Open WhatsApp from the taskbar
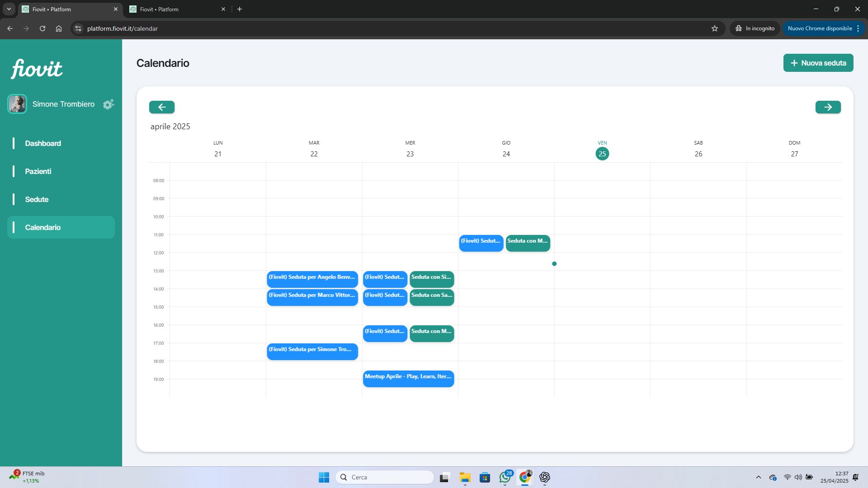Viewport: 868px width, 488px height. pyautogui.click(x=505, y=477)
